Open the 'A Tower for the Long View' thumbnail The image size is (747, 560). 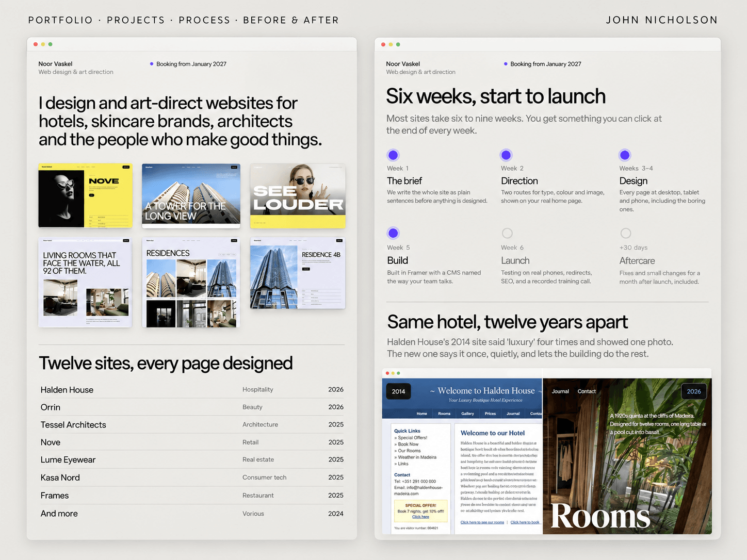point(191,195)
